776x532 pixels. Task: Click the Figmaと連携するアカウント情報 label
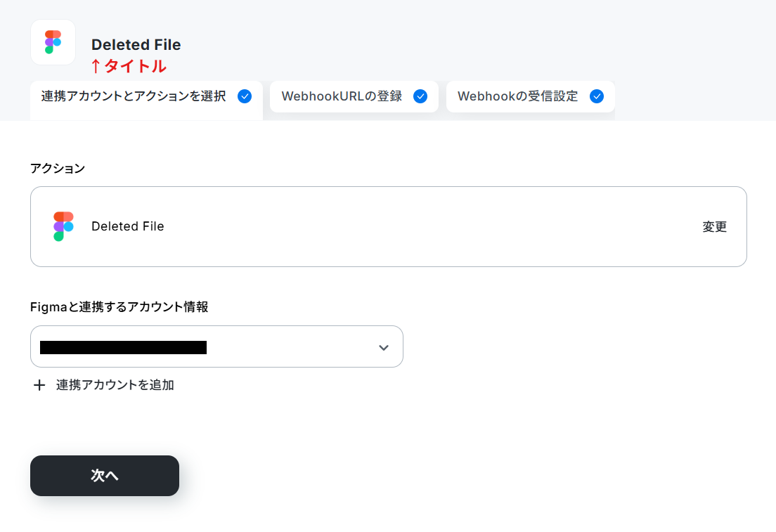pyautogui.click(x=119, y=307)
